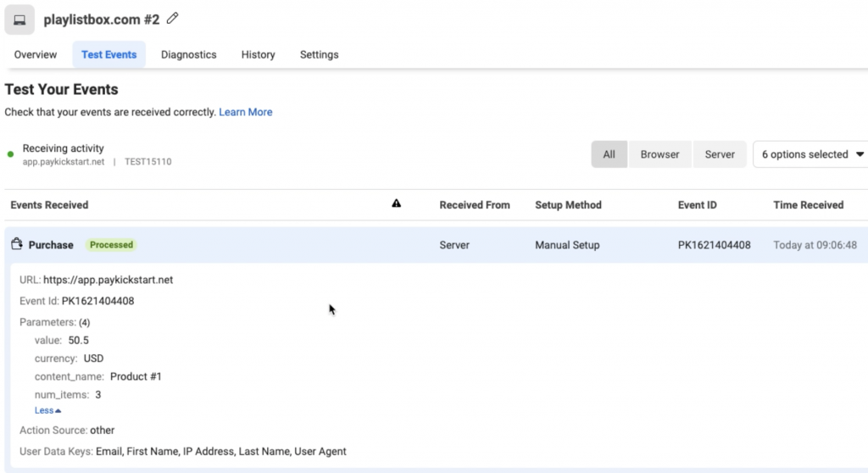Collapse the Purchase event row

(x=51, y=245)
